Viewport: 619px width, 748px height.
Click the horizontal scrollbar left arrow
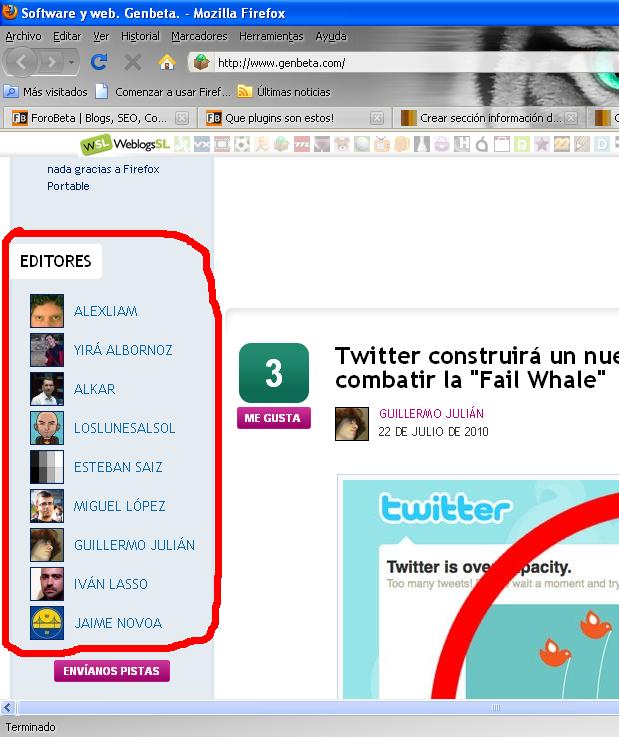pyautogui.click(x=8, y=707)
